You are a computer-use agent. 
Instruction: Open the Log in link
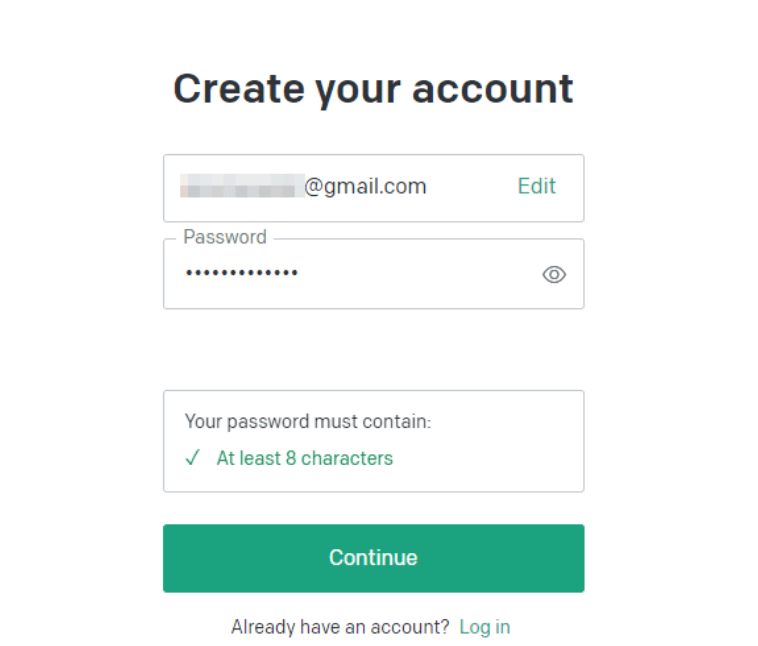(484, 627)
